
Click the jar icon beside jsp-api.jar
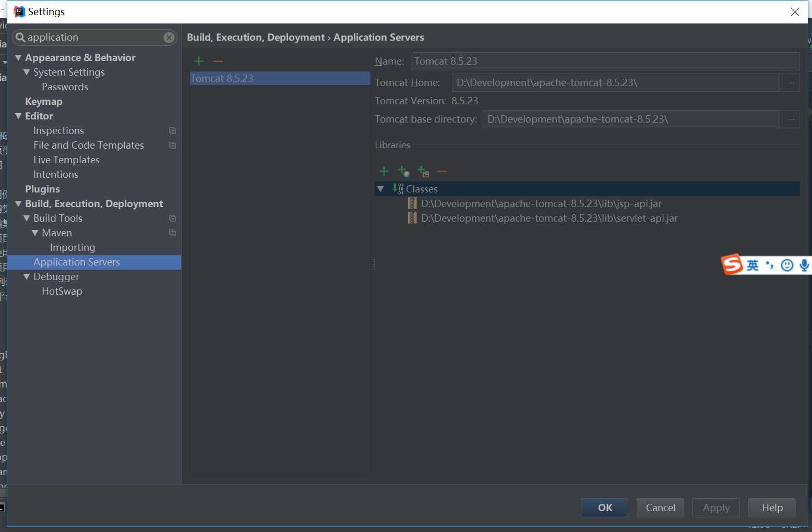(x=412, y=203)
